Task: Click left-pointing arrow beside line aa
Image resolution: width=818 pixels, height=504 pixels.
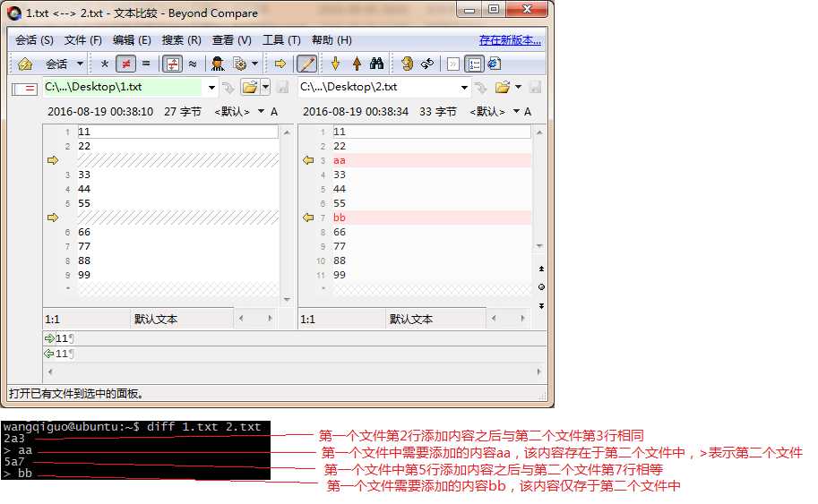Action: (x=308, y=160)
